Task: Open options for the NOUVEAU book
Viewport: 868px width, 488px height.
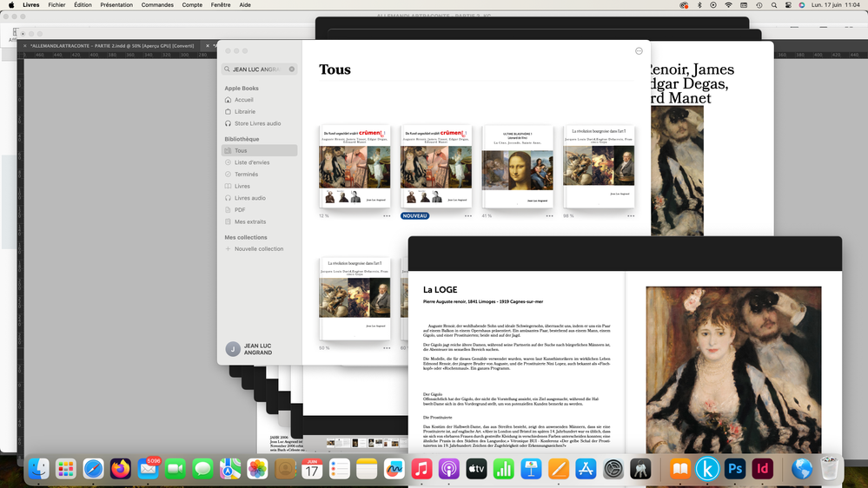Action: click(468, 216)
